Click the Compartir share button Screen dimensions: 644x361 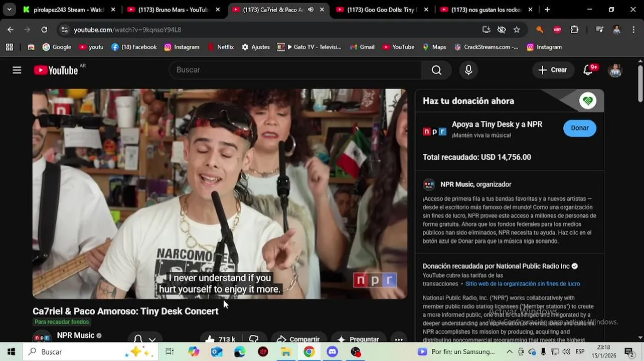[298, 339]
